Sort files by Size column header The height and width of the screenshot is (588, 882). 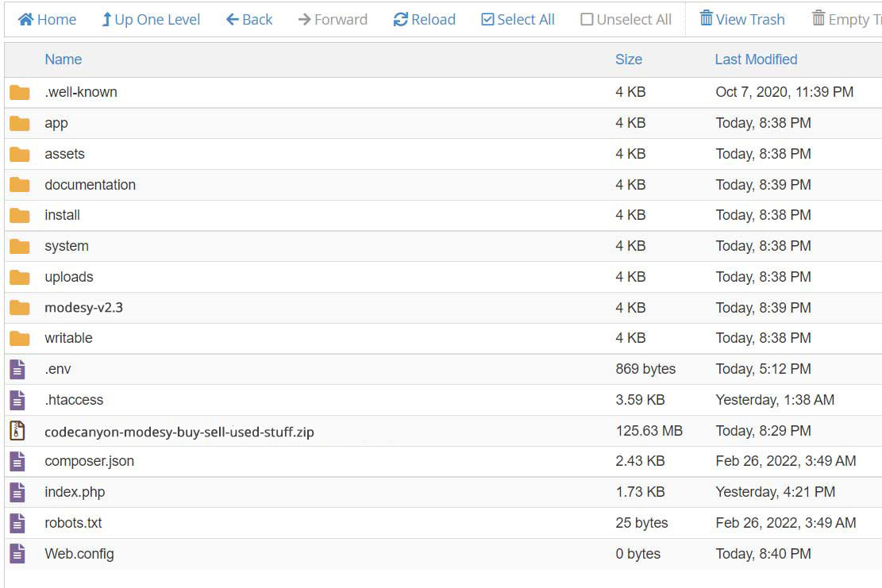(x=628, y=60)
